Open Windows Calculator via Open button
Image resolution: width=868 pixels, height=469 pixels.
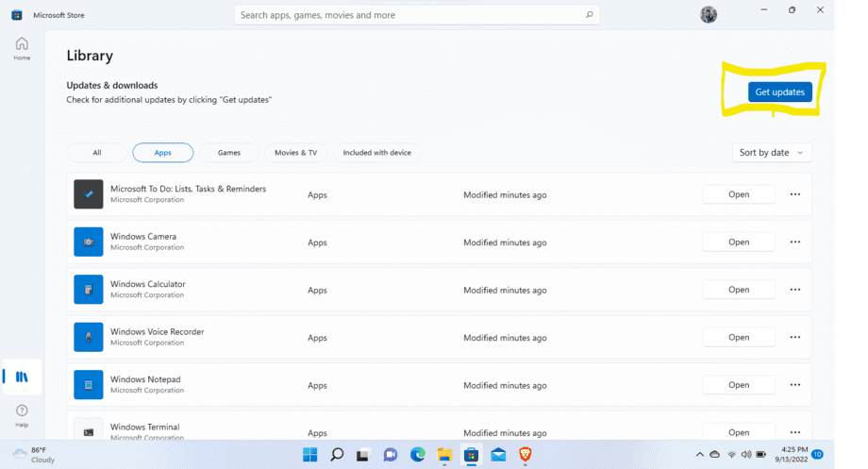739,290
